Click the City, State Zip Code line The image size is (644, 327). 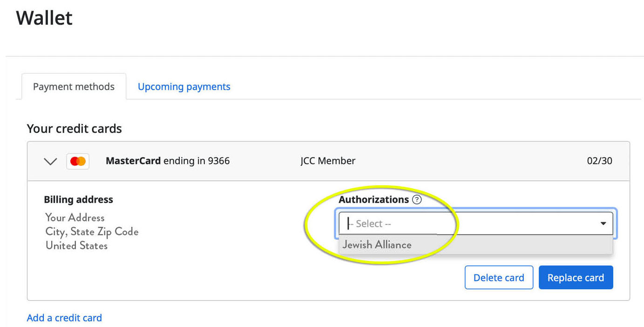click(92, 232)
